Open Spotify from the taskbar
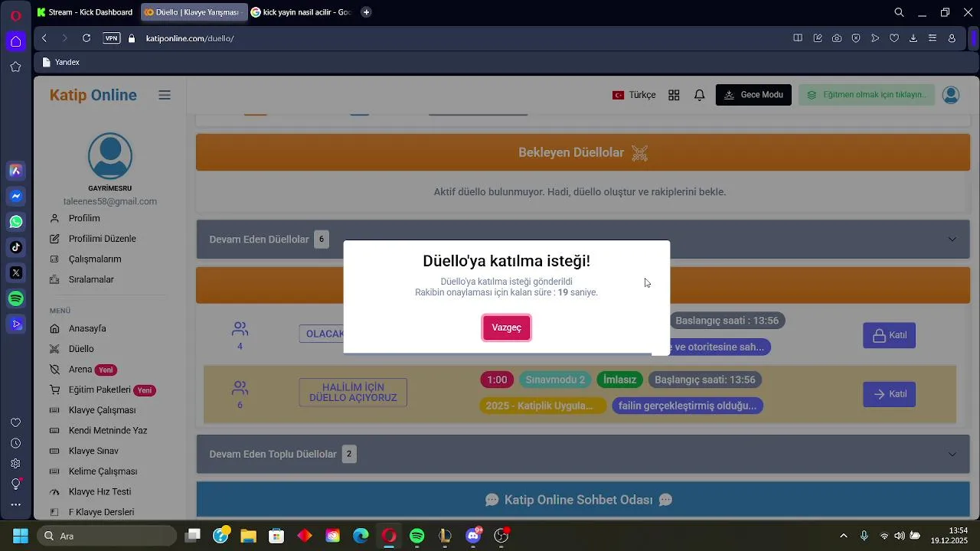Viewport: 980px width, 551px height. [x=416, y=536]
